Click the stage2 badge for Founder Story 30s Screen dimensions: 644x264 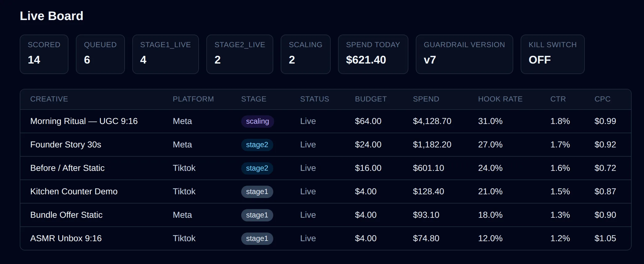click(257, 145)
